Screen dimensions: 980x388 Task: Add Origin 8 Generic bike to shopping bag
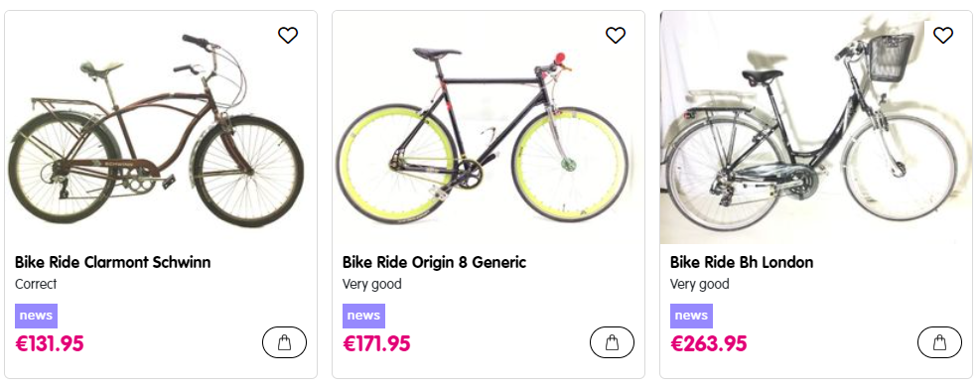[x=612, y=342]
